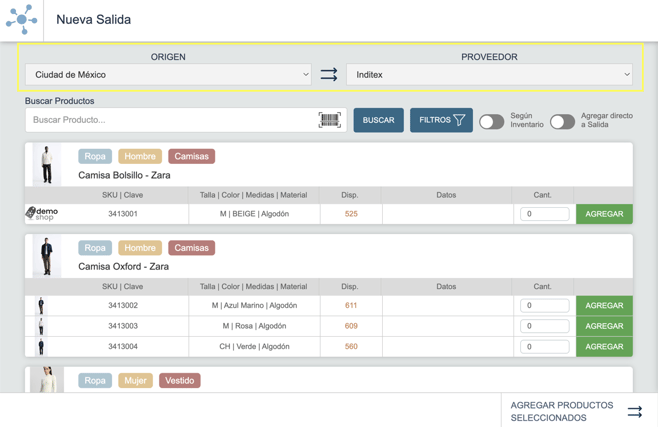The image size is (658, 427).
Task: Click SKU 3413001 cell
Action: coord(123,214)
